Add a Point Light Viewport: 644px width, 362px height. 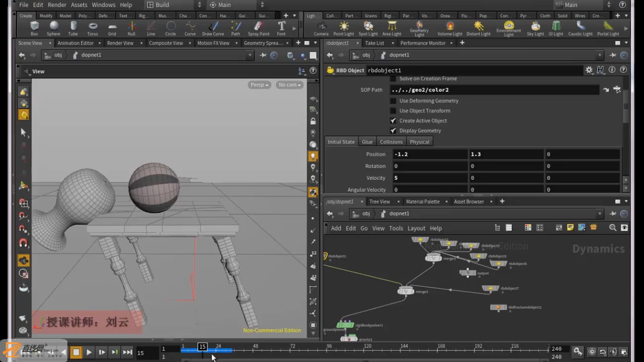tap(344, 28)
